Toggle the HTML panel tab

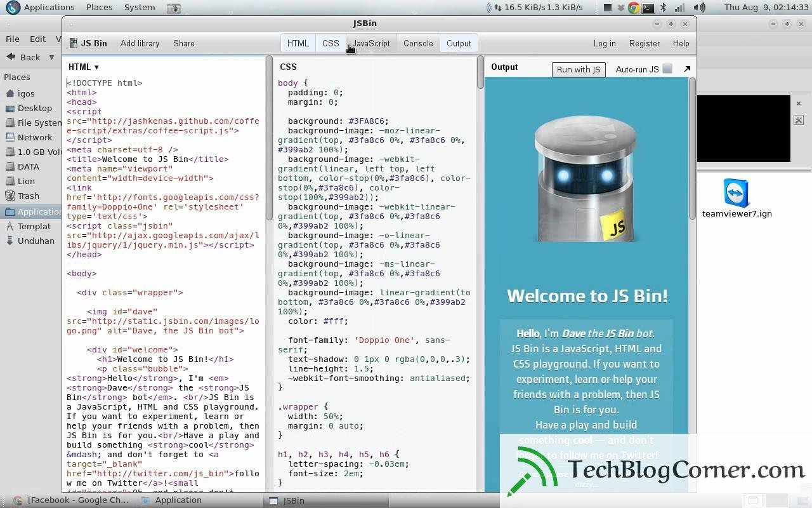click(x=298, y=43)
